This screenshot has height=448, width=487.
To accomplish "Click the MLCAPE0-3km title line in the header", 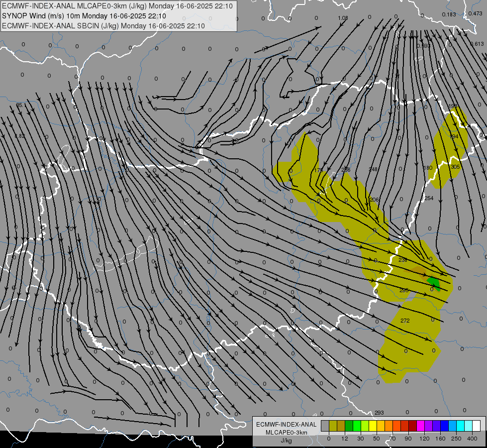I will [117, 6].
